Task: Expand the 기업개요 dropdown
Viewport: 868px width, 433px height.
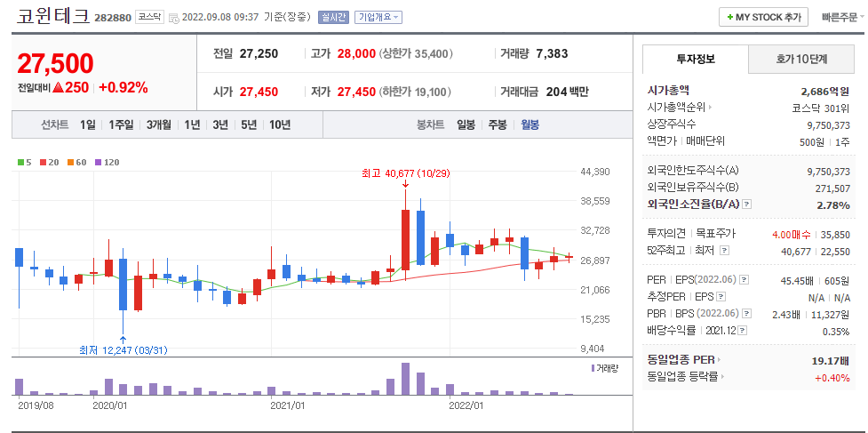Action: [x=378, y=17]
